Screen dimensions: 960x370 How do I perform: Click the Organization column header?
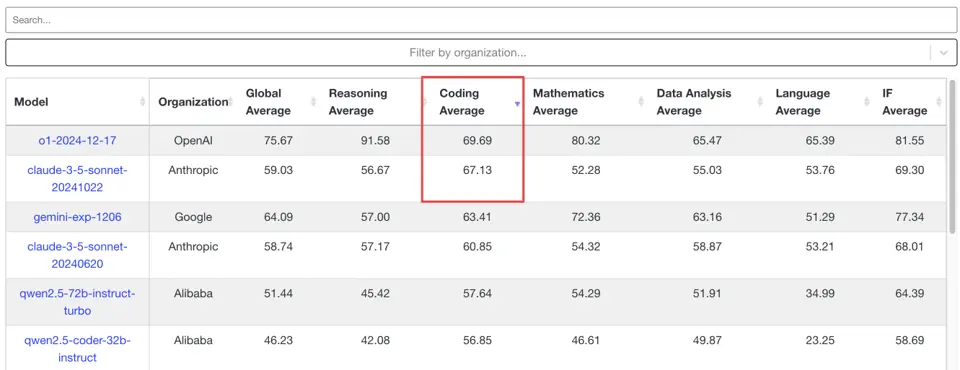(x=193, y=102)
